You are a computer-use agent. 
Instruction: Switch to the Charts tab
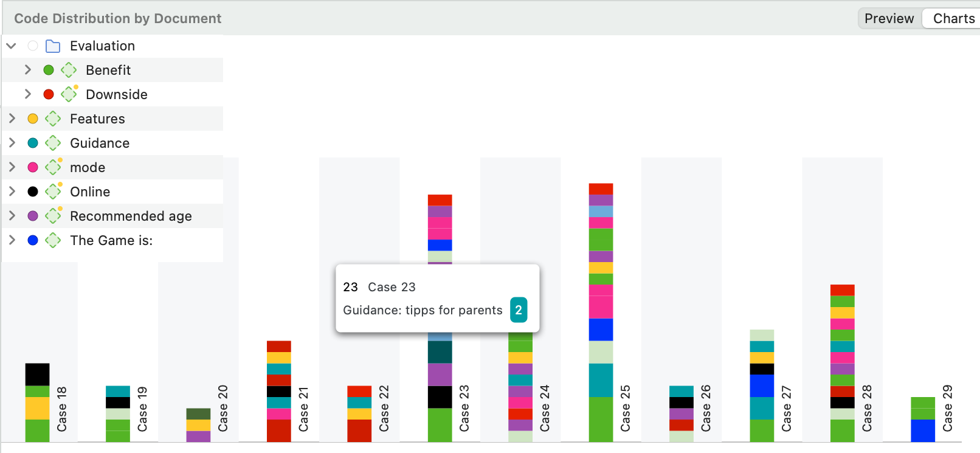pos(953,19)
